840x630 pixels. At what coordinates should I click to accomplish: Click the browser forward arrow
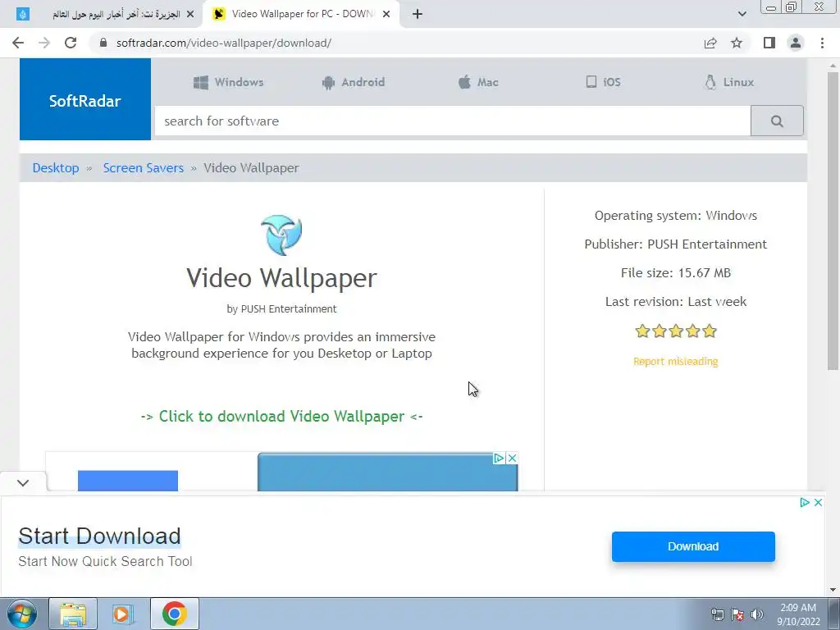click(x=44, y=43)
